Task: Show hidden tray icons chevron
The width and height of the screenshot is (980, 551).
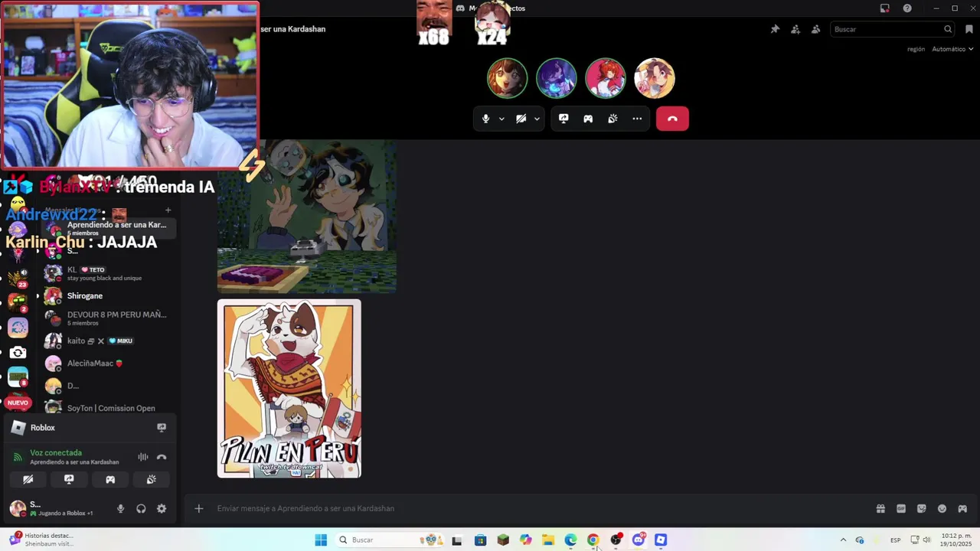Action: (843, 540)
